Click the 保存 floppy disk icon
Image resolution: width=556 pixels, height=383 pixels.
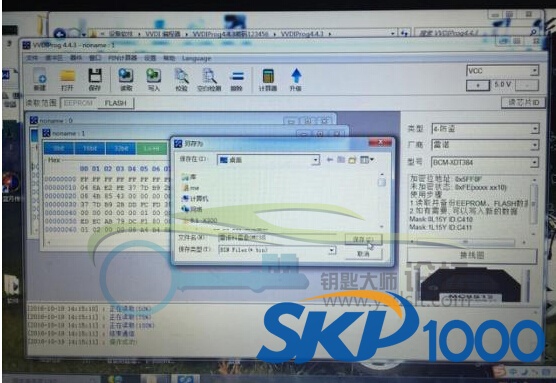(x=95, y=79)
